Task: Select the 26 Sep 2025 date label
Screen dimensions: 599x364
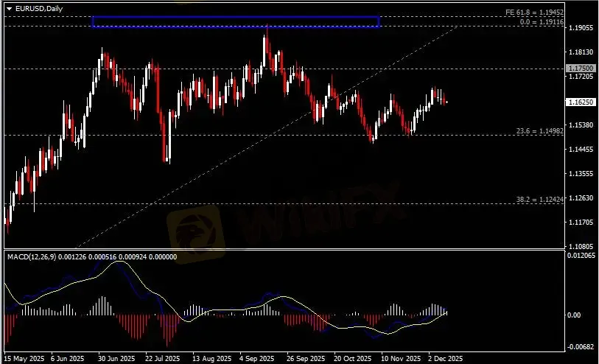Action: (x=306, y=359)
